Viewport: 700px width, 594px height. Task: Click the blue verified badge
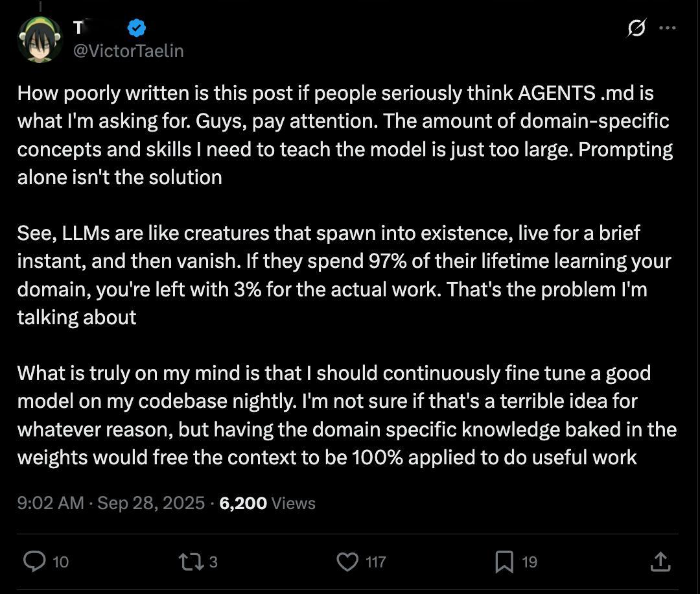click(x=137, y=28)
